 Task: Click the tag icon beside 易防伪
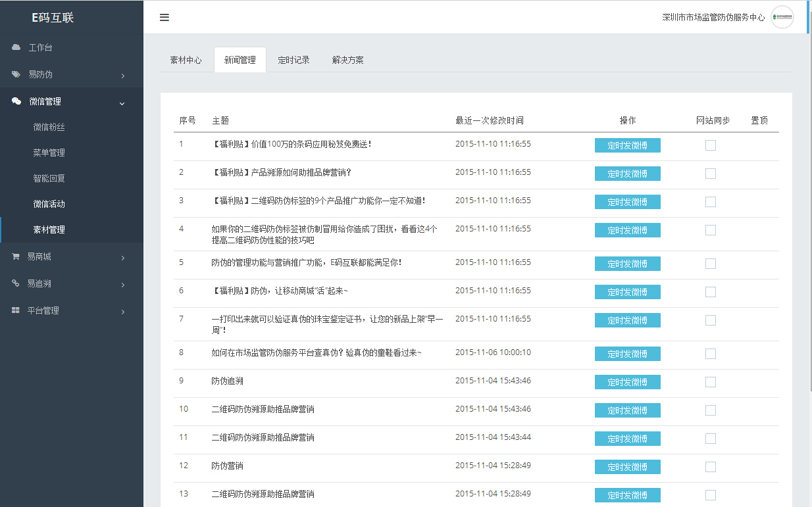tap(16, 74)
